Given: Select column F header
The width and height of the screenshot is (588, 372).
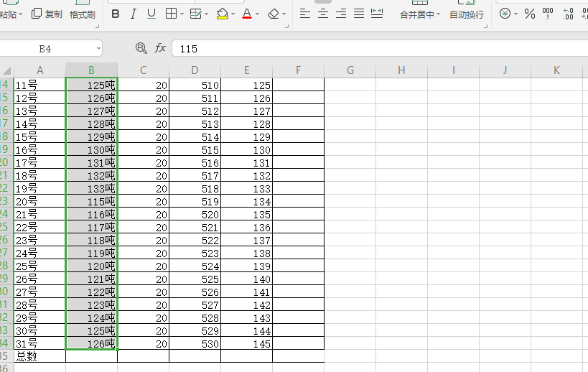Looking at the screenshot, I should pyautogui.click(x=299, y=70).
